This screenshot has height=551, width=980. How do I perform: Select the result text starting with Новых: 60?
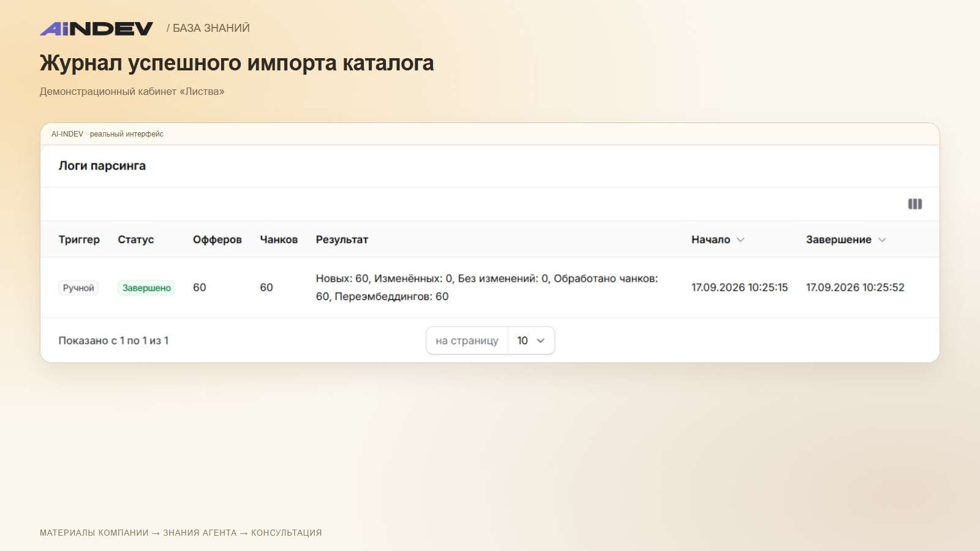[487, 287]
